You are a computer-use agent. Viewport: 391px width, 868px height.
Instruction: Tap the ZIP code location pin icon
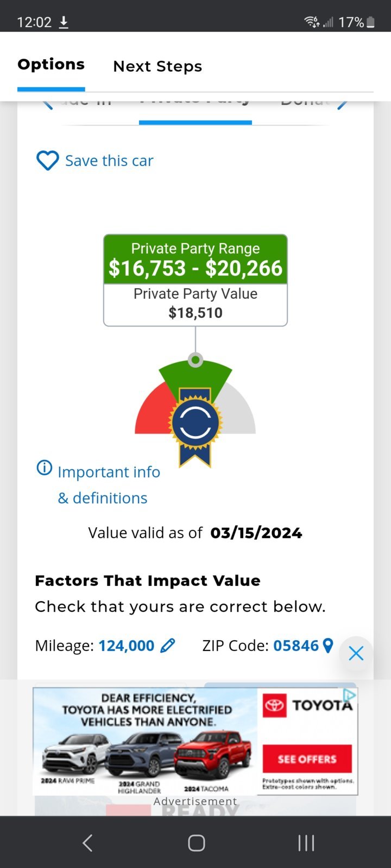click(327, 645)
